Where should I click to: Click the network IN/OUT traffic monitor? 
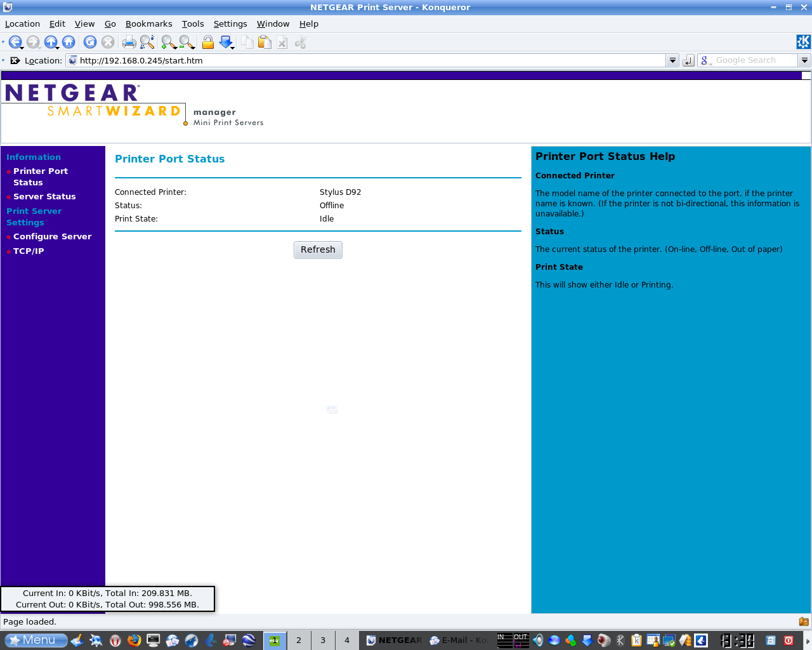tap(513, 640)
